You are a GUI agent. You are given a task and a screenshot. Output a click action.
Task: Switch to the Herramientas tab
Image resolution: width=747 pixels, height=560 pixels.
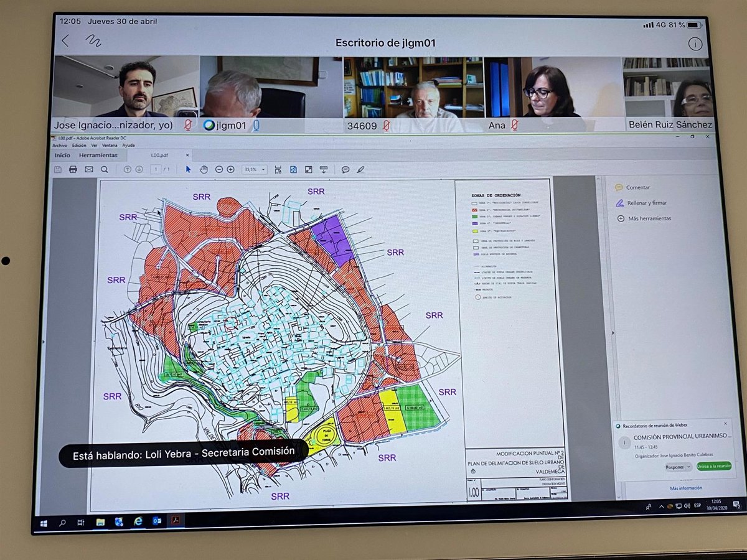pos(98,155)
